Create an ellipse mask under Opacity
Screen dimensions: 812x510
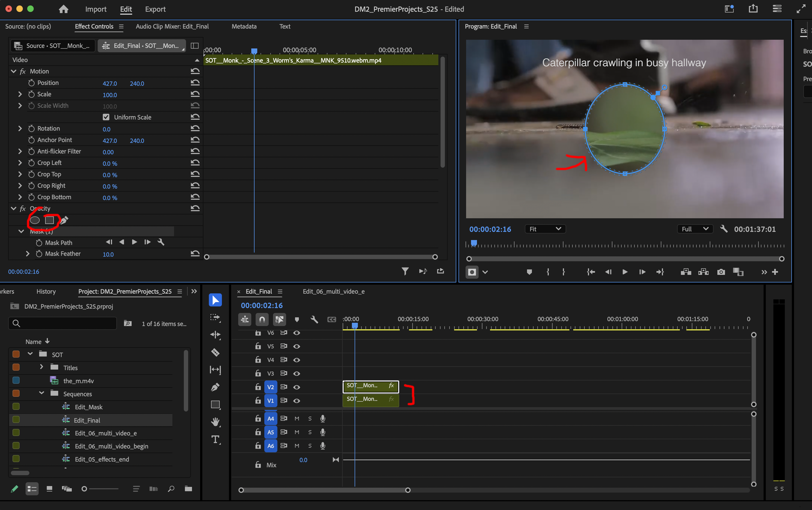[x=35, y=220]
